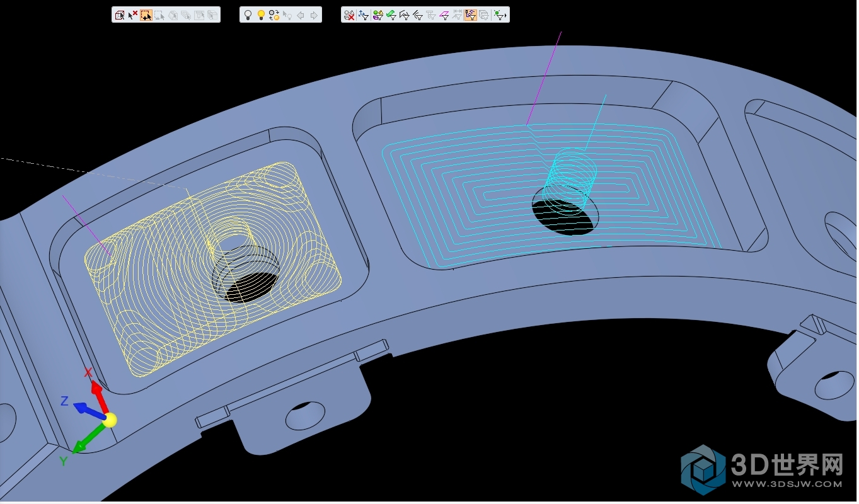Click the yellow origin sphere of triad
This screenshot has height=504, width=859.
click(110, 420)
